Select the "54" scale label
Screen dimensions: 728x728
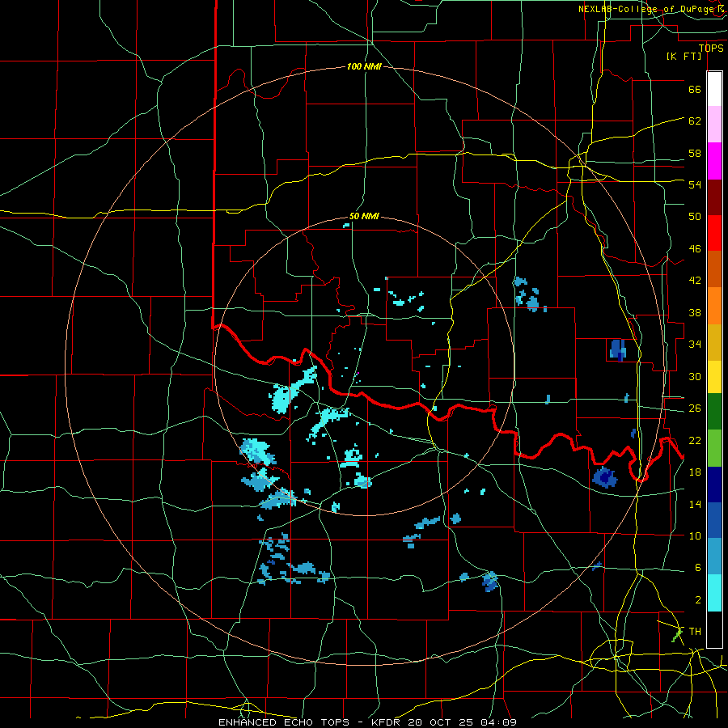point(695,184)
